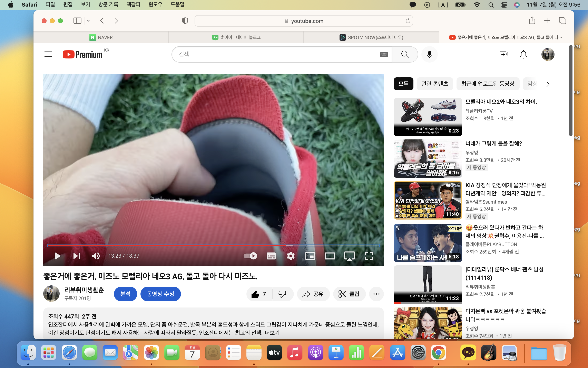
Task: Toggle Safari sidebar button
Action: [77, 21]
